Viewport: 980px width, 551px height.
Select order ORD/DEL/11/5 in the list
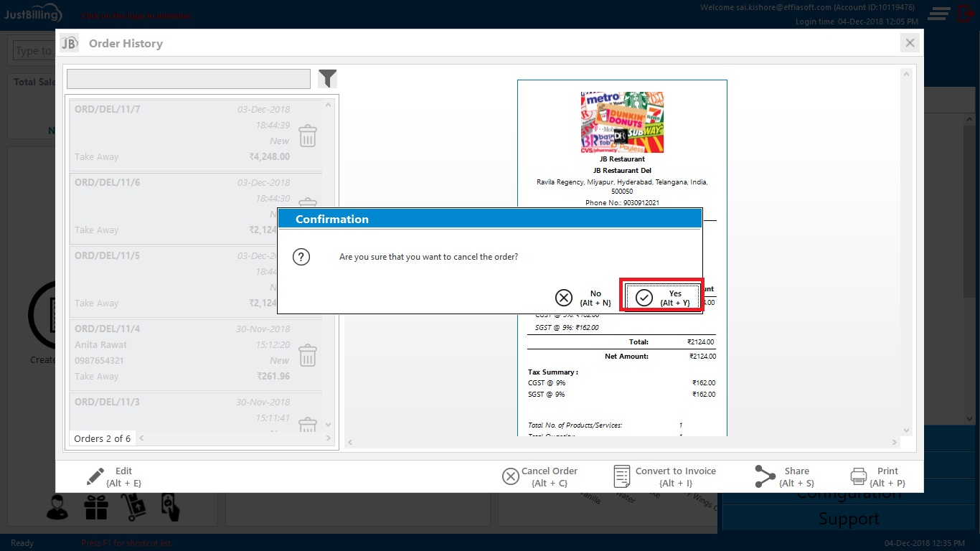(195, 280)
